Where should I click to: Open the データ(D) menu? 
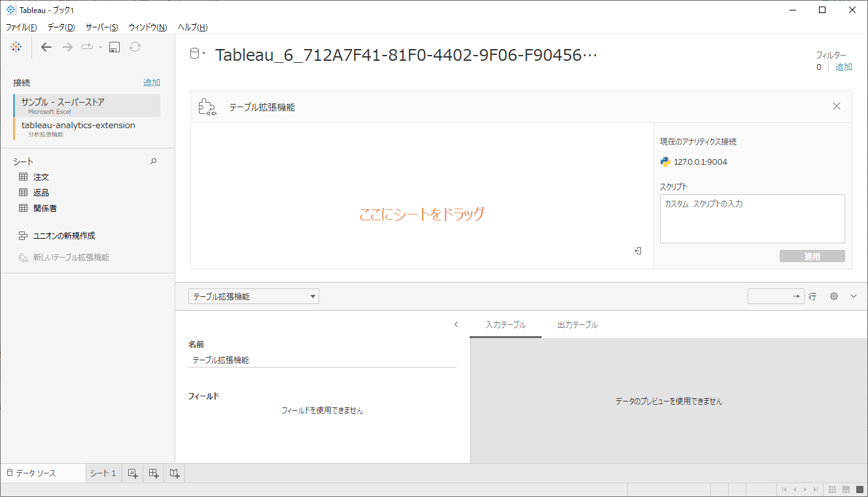[61, 27]
